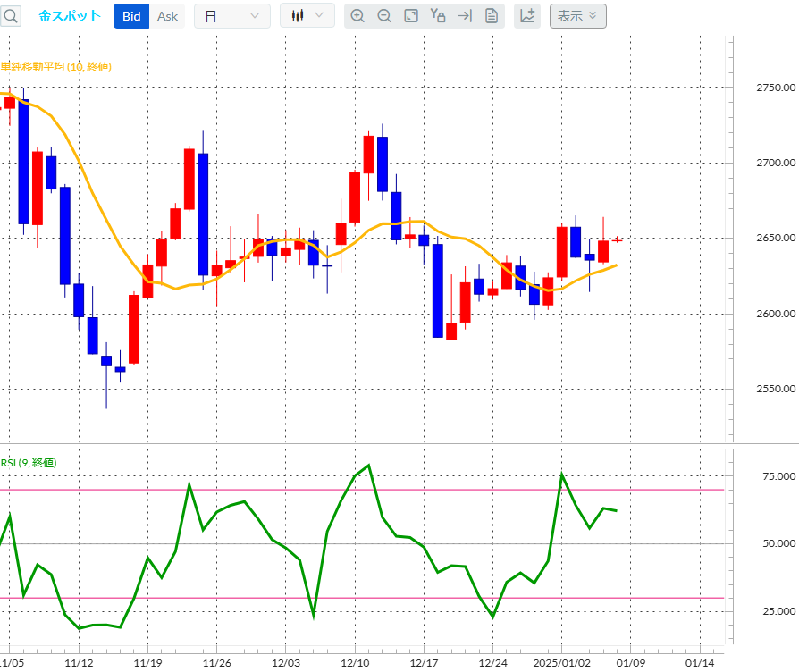
Task: Open the candlestick chart type dropdown
Action: pos(307,16)
